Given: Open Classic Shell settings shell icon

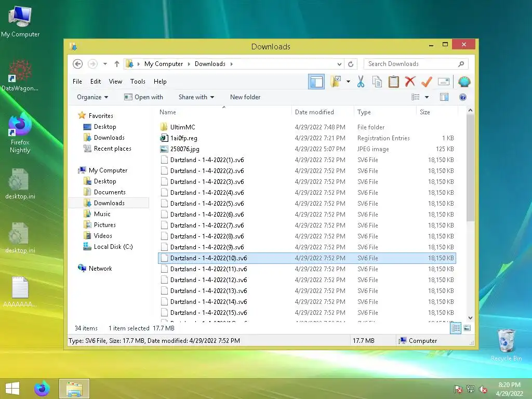Looking at the screenshot, I should pos(464,82).
